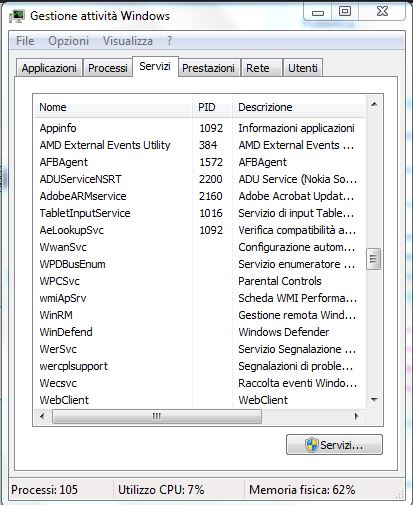Click the horizontal scrollbar left arrow
The height and width of the screenshot is (505, 413).
[42, 416]
